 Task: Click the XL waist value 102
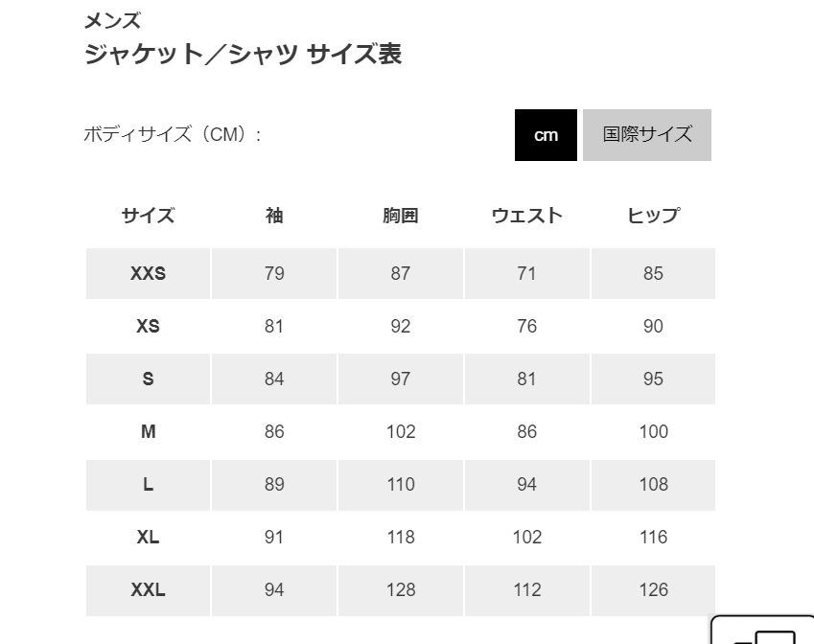click(527, 537)
